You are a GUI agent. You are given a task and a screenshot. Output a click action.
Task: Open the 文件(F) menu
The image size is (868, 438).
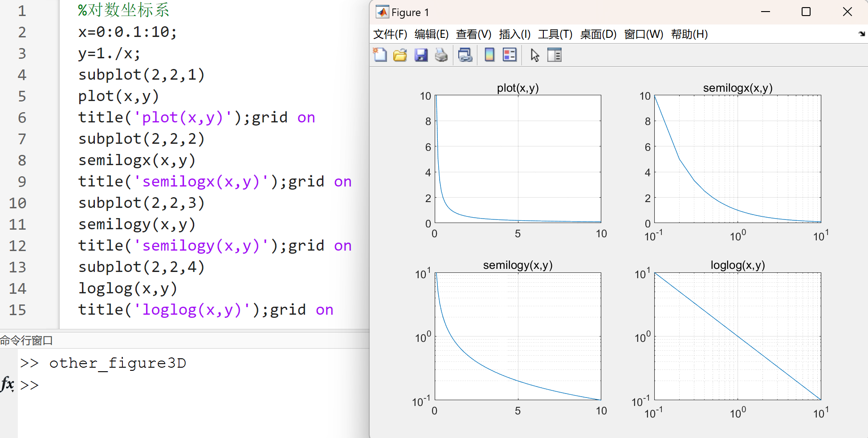click(x=390, y=34)
